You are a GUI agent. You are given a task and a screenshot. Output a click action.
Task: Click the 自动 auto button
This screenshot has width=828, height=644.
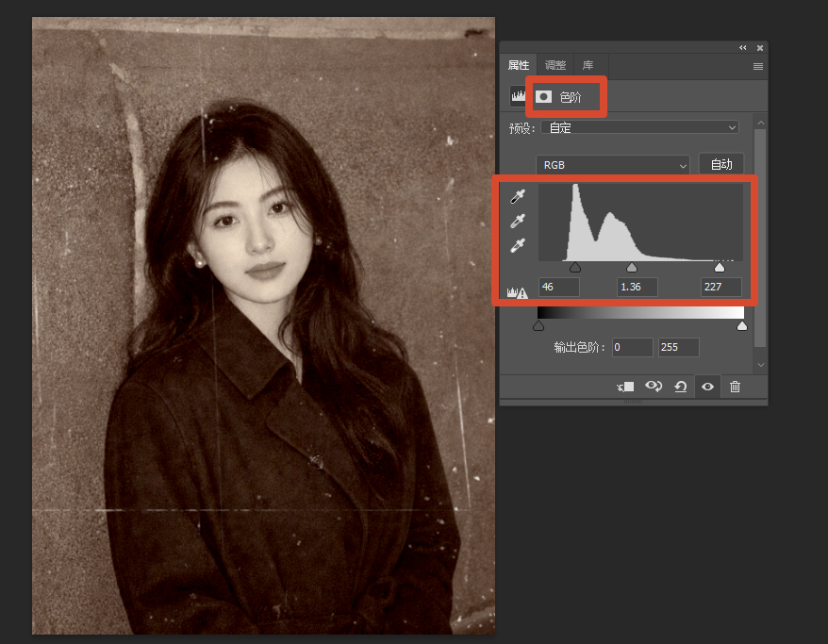click(x=721, y=164)
